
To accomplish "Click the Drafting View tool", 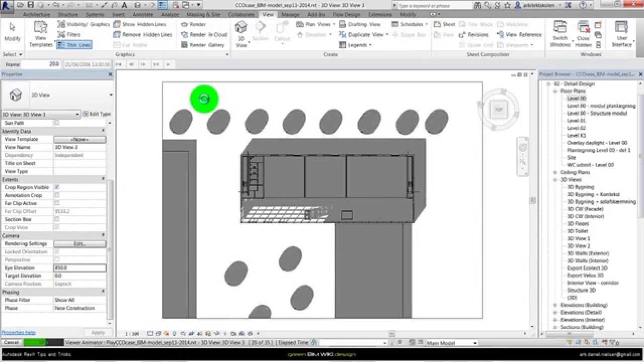I will [x=359, y=24].
